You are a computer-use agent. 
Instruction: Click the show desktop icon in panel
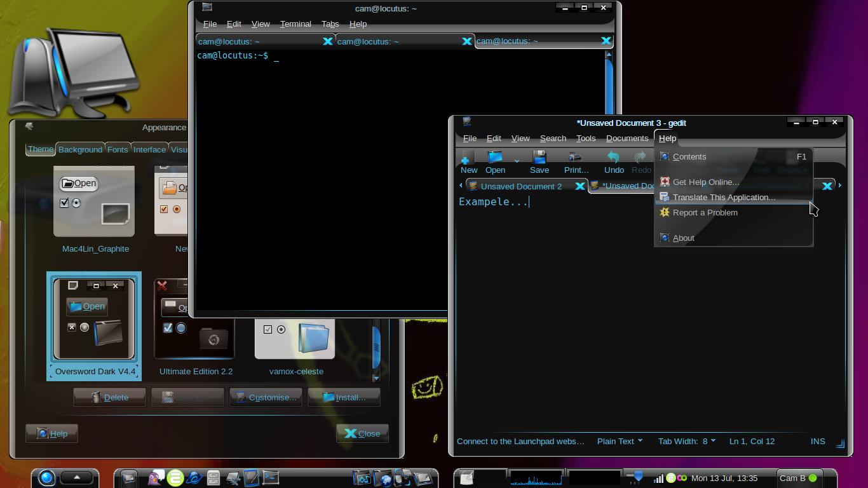point(129,478)
